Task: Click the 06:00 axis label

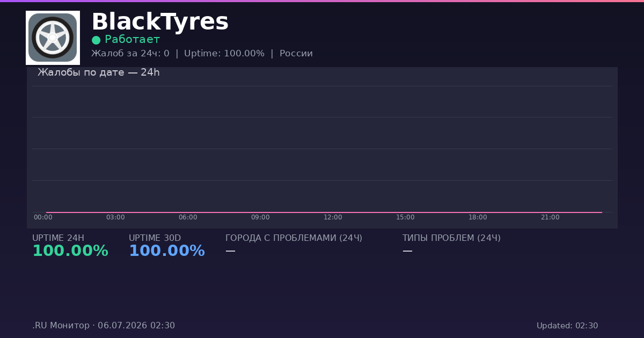Action: 188,217
